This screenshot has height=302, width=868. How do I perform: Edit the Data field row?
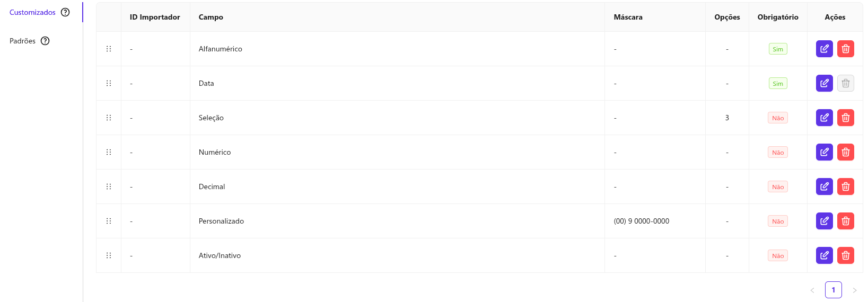(824, 83)
